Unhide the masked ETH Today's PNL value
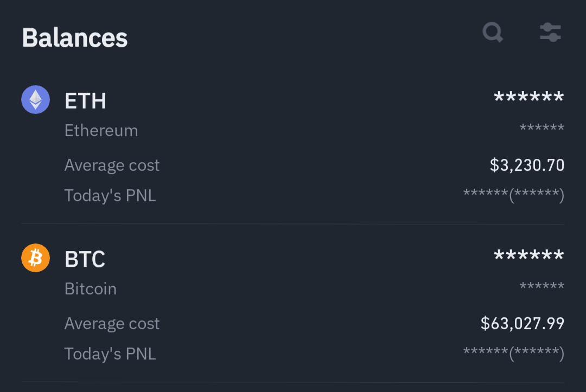Viewport: 586px width, 392px height. tap(513, 195)
